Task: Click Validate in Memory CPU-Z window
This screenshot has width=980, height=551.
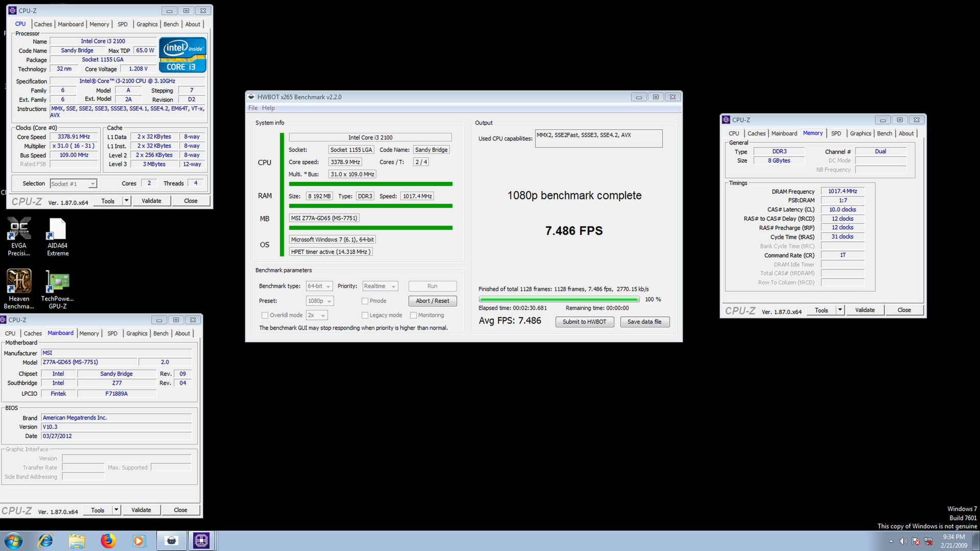Action: [865, 310]
